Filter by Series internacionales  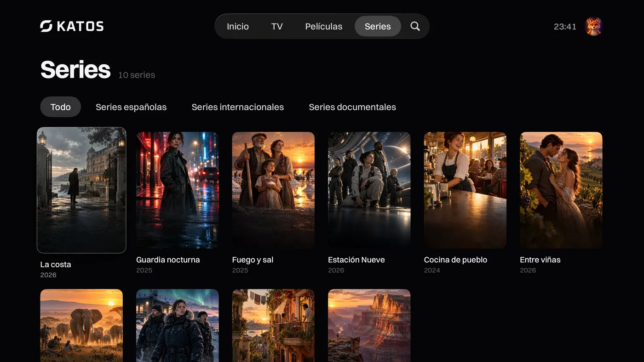coord(238,107)
